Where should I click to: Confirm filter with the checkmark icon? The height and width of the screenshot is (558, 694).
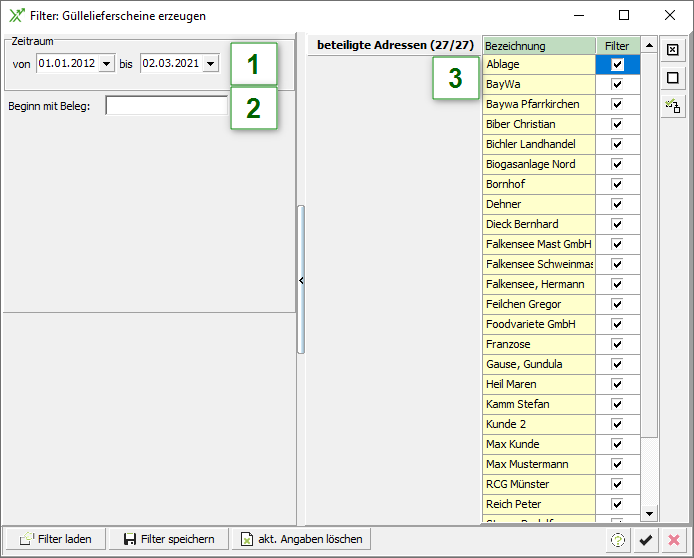(x=646, y=540)
